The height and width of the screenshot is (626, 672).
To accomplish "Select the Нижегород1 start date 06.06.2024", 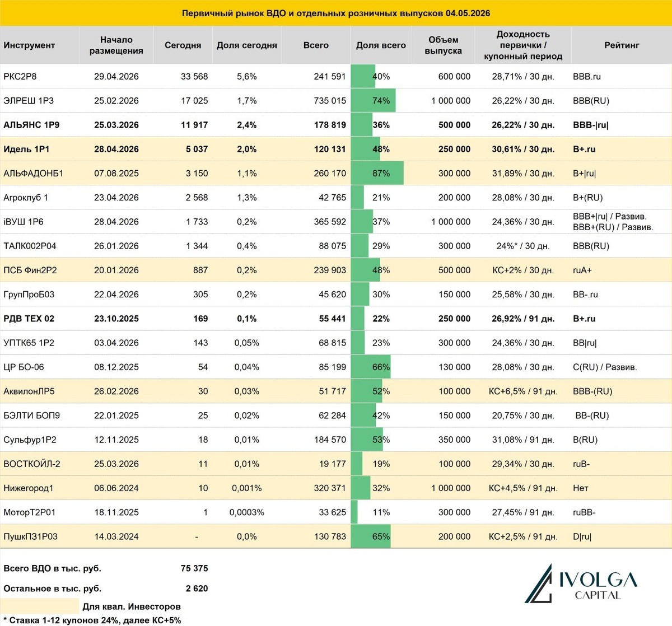I will tap(116, 488).
